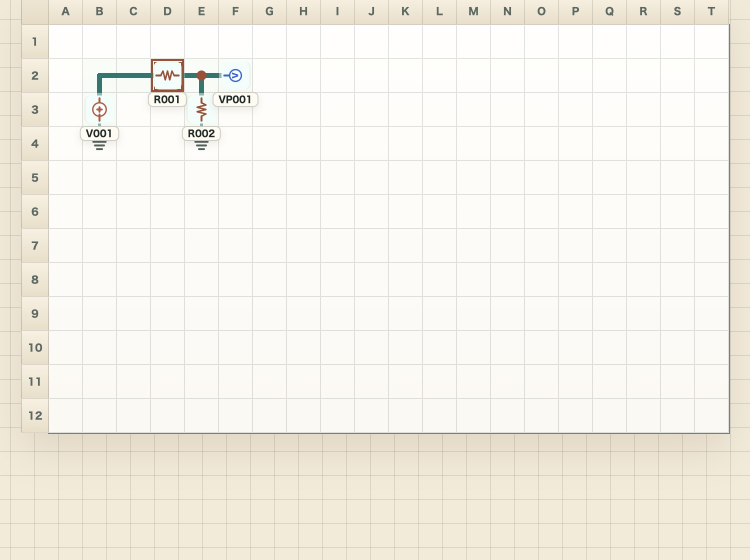Viewport: 750px width, 560px height.
Task: Select column header D
Action: (167, 11)
